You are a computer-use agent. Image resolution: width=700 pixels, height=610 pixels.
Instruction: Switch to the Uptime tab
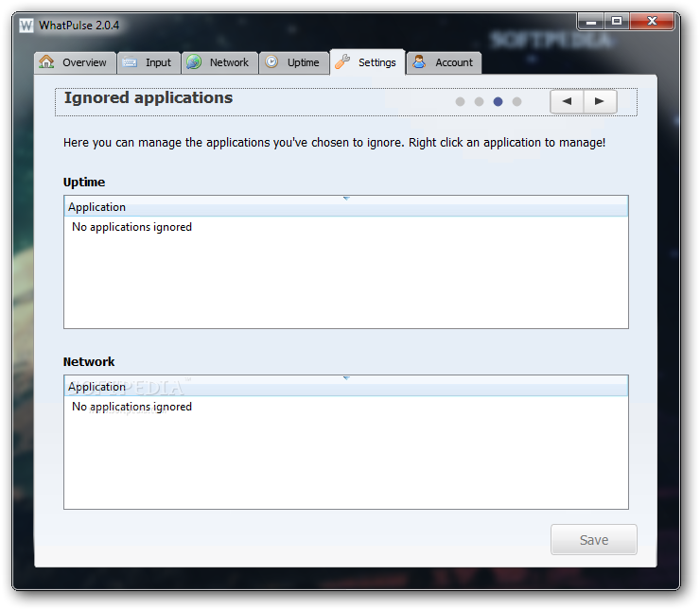coord(294,62)
